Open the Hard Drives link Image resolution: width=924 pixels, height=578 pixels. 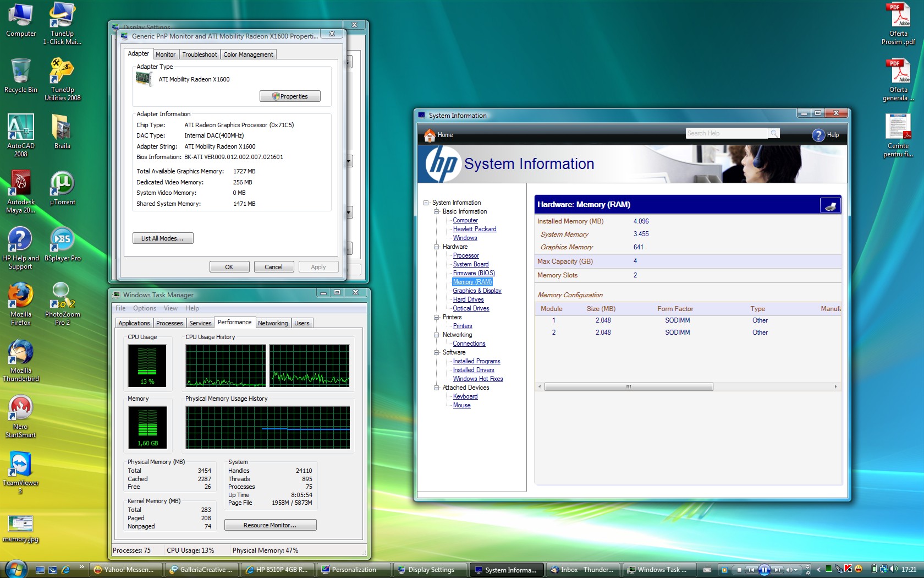pos(468,299)
